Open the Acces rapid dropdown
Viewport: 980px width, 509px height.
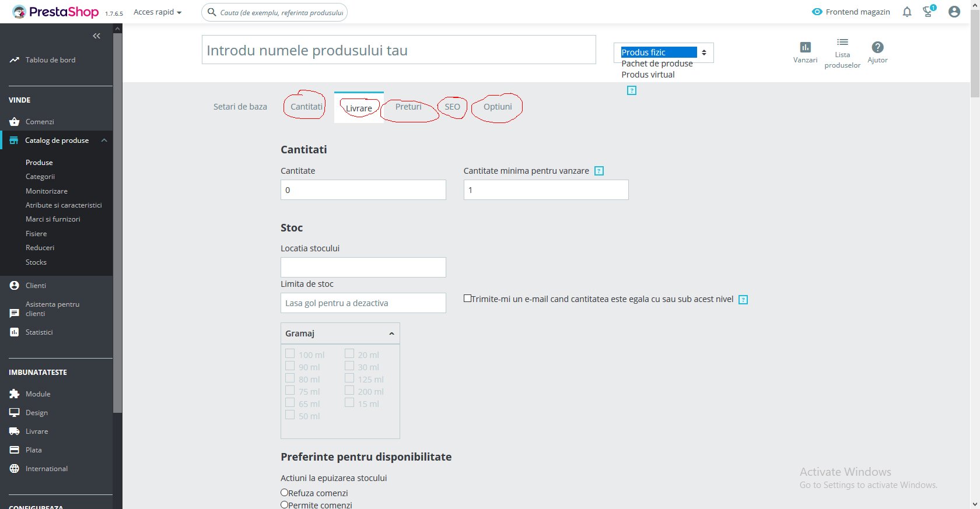[157, 12]
